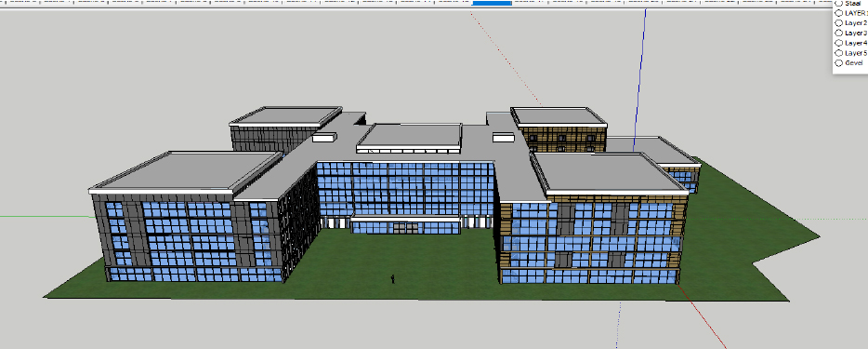Image resolution: width=868 pixels, height=349 pixels.
Task: Click the Gevel layer name
Action: (x=854, y=62)
